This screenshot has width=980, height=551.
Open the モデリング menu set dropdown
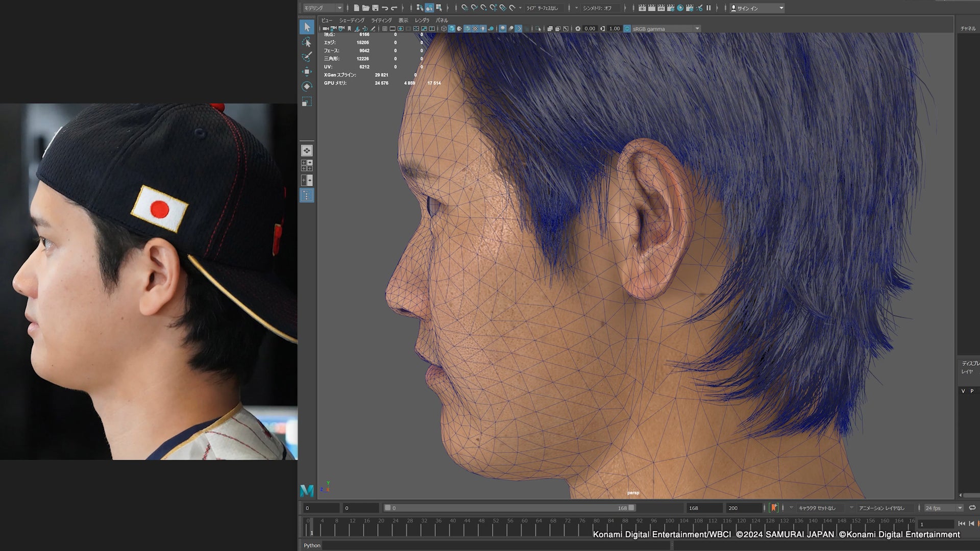click(x=323, y=8)
